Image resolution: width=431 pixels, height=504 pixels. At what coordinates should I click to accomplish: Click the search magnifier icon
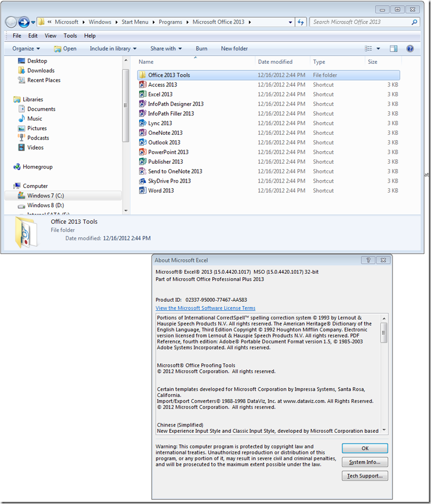coord(414,22)
